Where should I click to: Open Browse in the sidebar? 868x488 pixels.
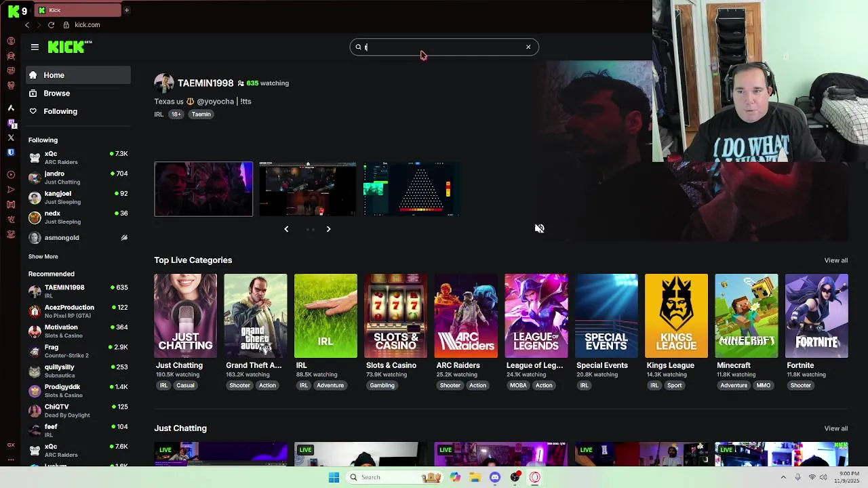pyautogui.click(x=78, y=94)
